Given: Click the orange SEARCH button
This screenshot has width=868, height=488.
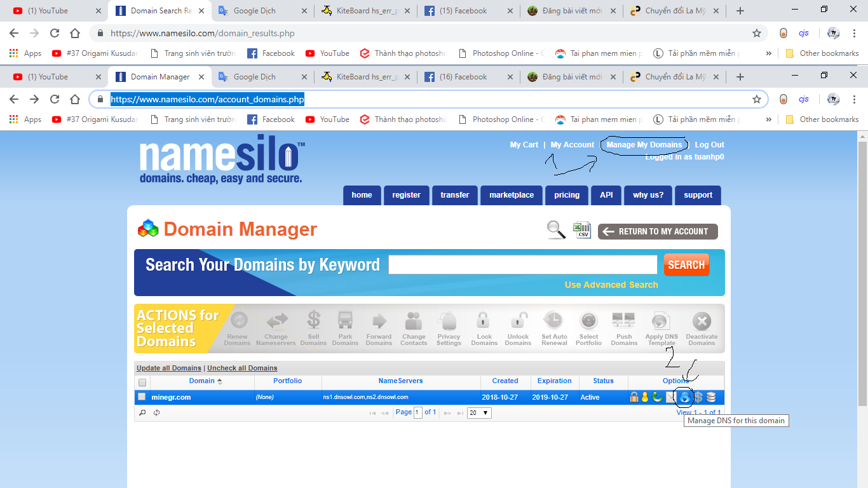Looking at the screenshot, I should [686, 265].
